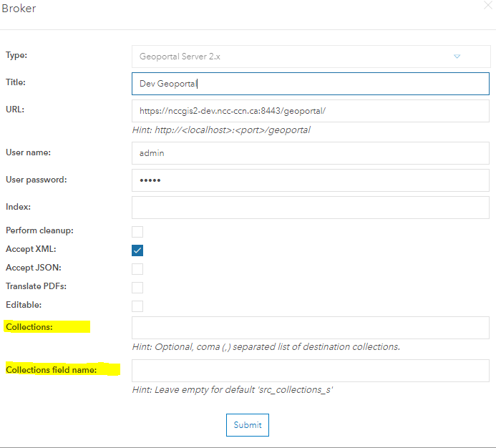Enable the Accept JSON checkbox

[137, 269]
